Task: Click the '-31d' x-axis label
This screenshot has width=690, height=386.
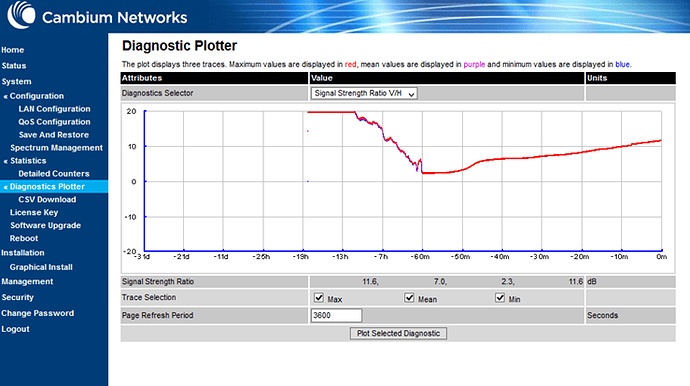Action: 142,257
